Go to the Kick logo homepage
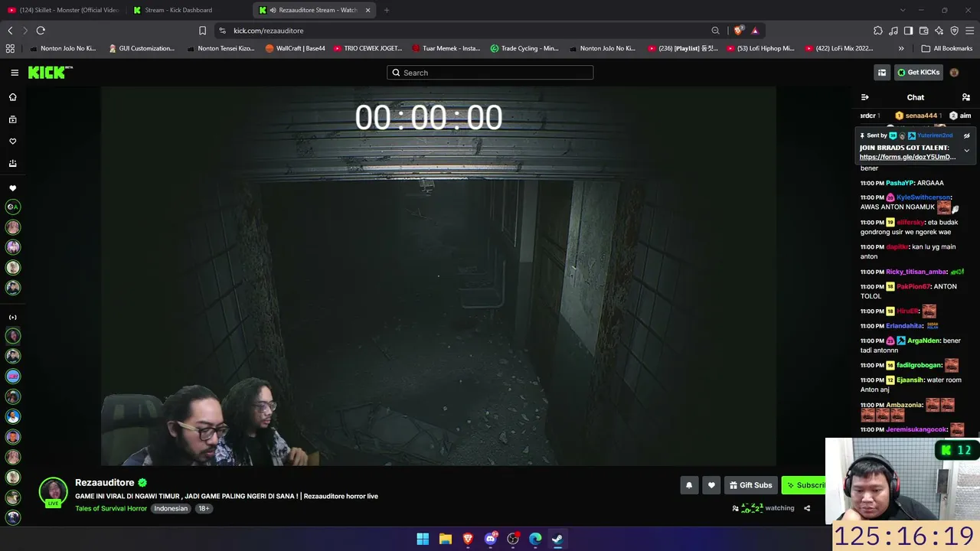The height and width of the screenshot is (551, 980). point(51,73)
